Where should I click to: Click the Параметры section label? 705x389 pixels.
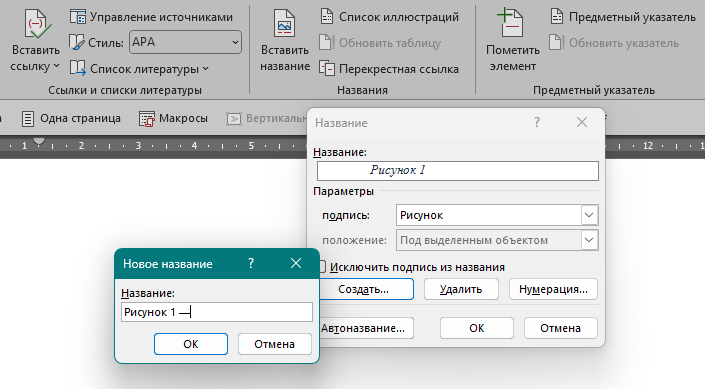pyautogui.click(x=344, y=191)
